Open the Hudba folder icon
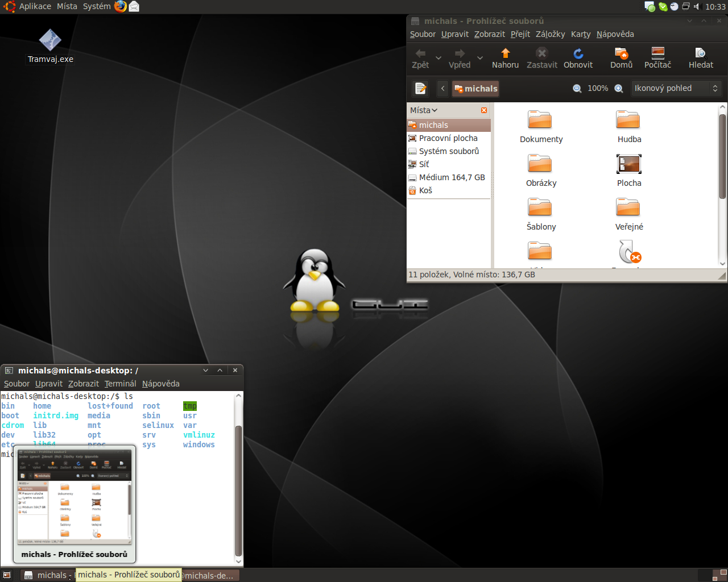 pyautogui.click(x=628, y=120)
